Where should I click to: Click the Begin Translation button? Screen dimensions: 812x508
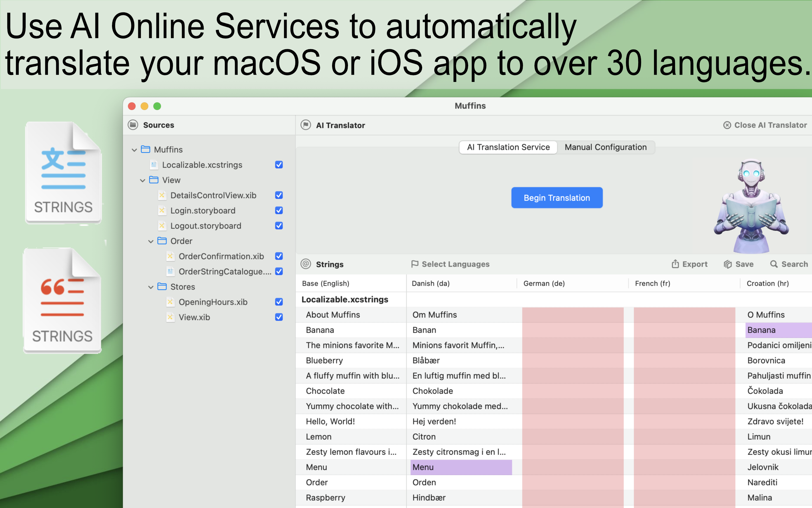pyautogui.click(x=557, y=197)
